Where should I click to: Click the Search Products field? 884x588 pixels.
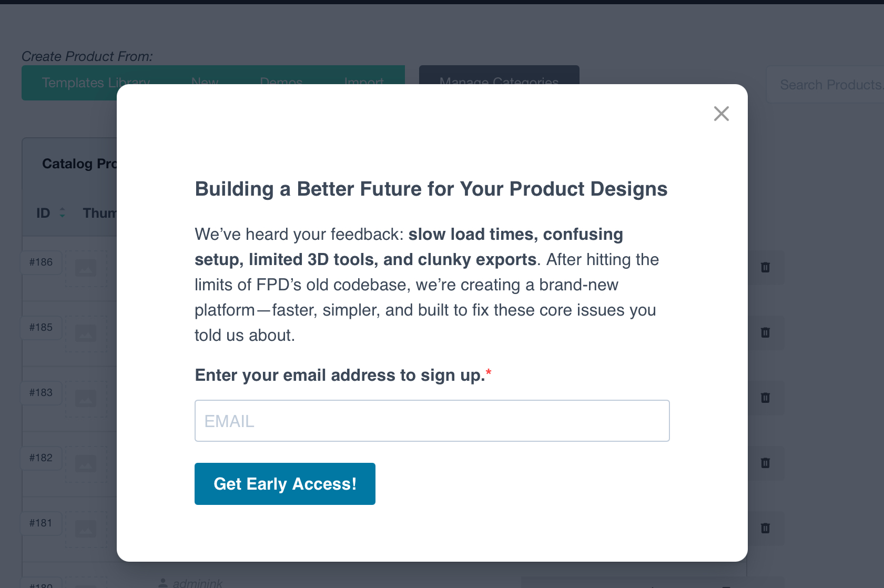825,84
